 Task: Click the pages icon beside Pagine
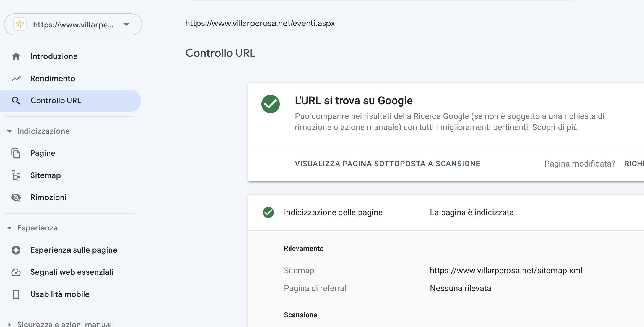(x=16, y=153)
